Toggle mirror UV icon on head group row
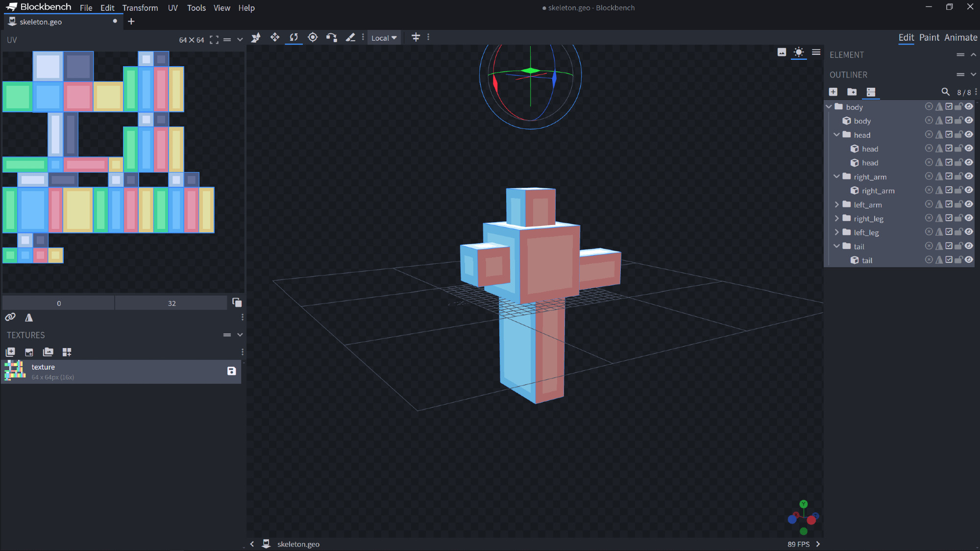 click(939, 134)
